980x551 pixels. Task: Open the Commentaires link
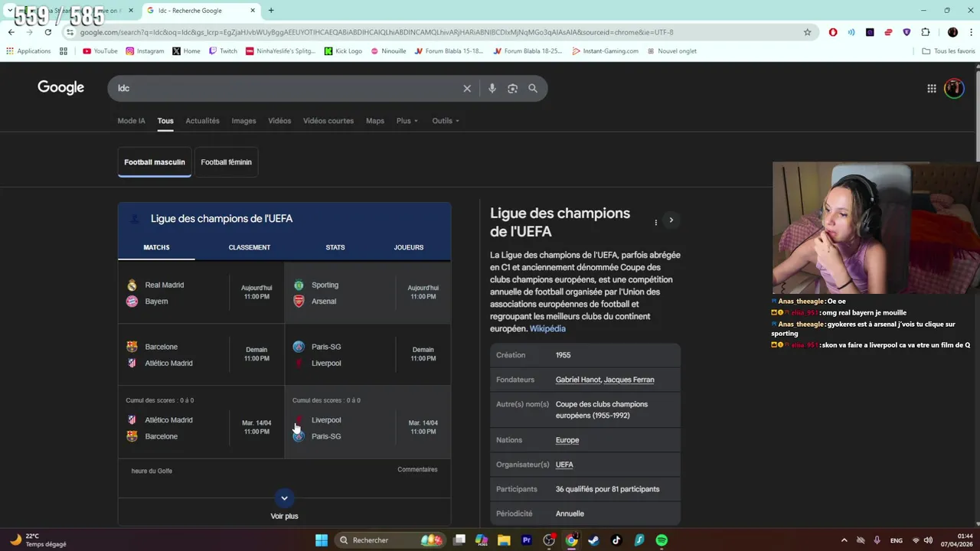417,469
